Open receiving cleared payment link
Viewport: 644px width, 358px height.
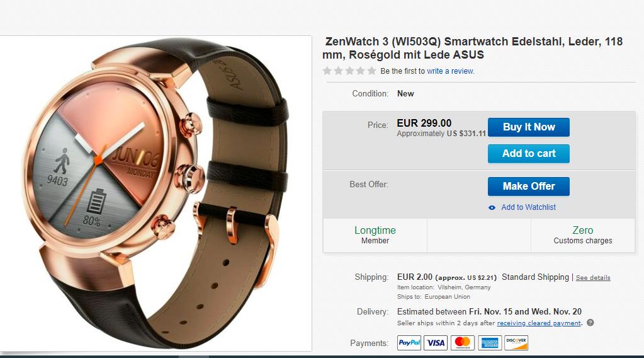click(x=539, y=323)
